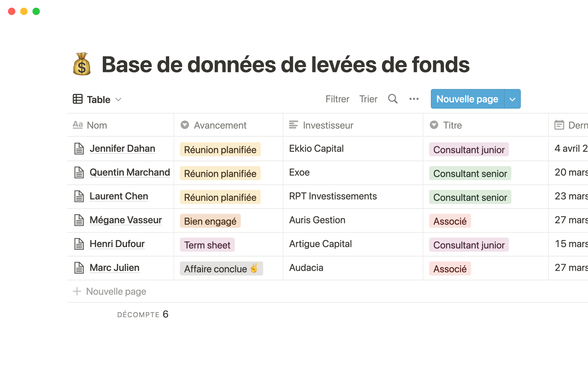Screen dimensions: 588x368
Task: Click the plus icon beside Nouvelle page row
Action: coord(77,291)
